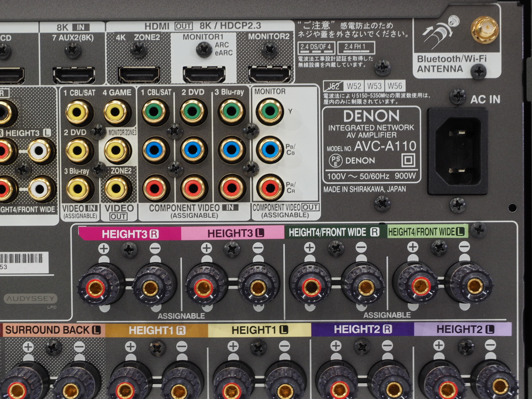Viewport: 532px width, 399px height.
Task: Click the W52 channel box
Action: 354,86
